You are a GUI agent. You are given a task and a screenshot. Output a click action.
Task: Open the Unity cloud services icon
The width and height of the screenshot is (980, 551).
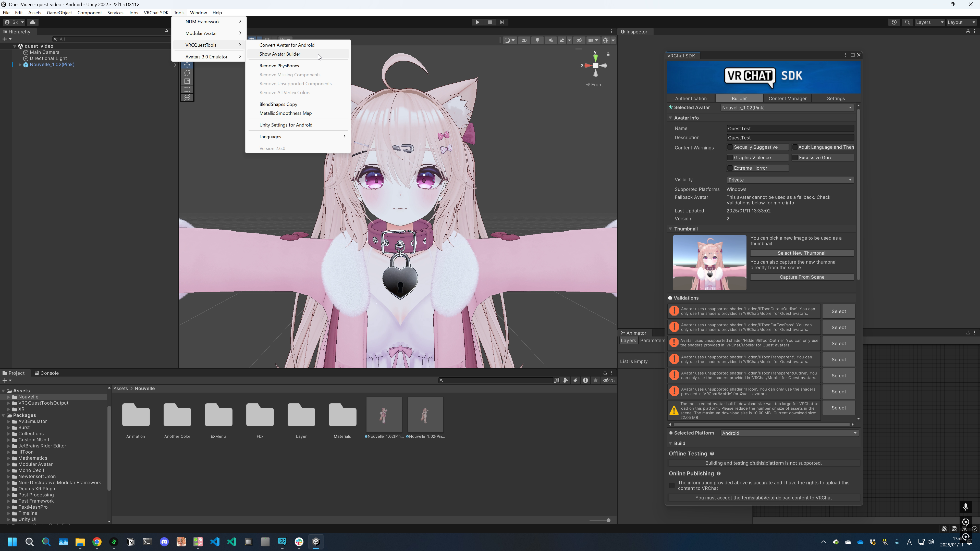tap(33, 22)
